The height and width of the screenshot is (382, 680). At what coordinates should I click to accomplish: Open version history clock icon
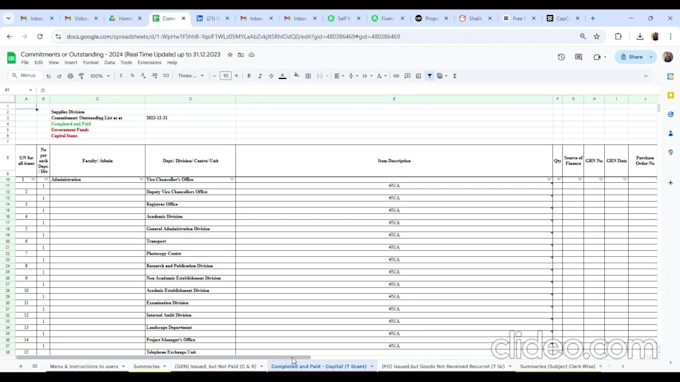[561, 57]
